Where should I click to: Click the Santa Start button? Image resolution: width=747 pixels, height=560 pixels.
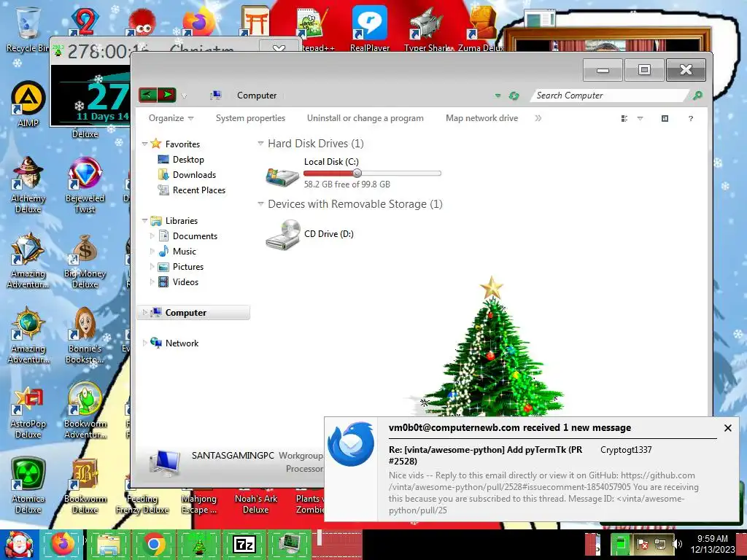pyautogui.click(x=18, y=544)
